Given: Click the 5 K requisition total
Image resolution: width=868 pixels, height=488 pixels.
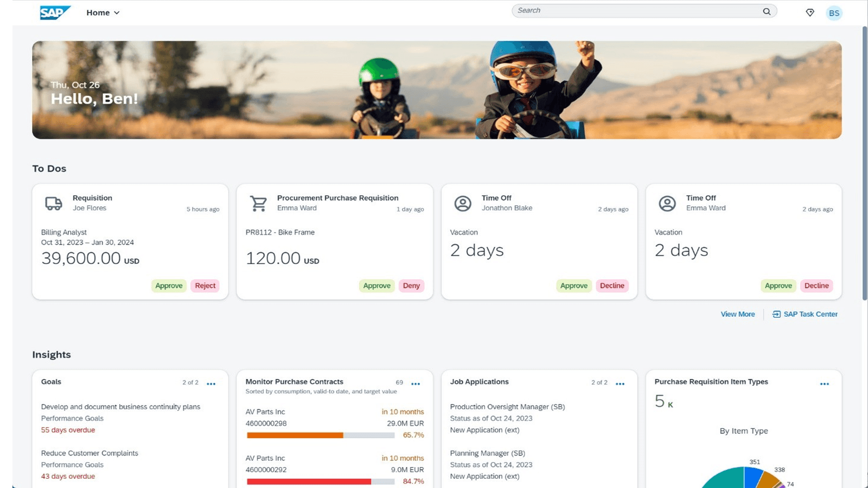Looking at the screenshot, I should 663,401.
